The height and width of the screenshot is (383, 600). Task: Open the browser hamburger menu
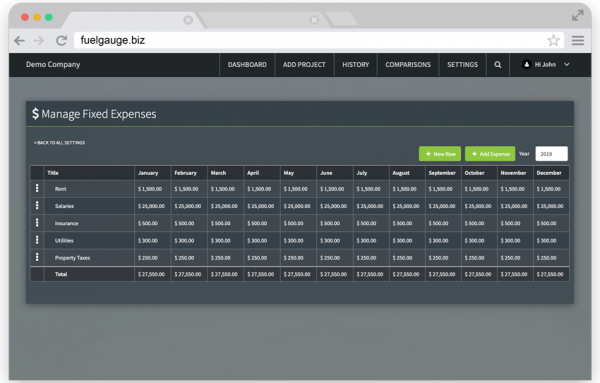coord(578,40)
